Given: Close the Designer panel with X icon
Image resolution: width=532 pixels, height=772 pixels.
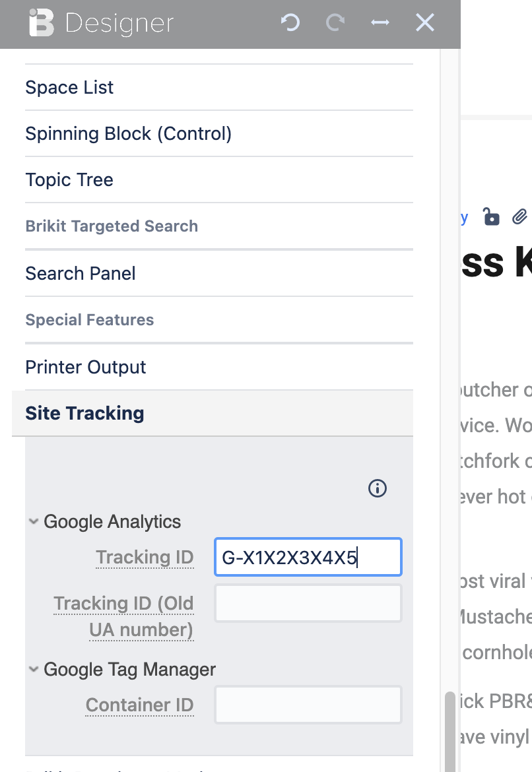Looking at the screenshot, I should tap(424, 22).
